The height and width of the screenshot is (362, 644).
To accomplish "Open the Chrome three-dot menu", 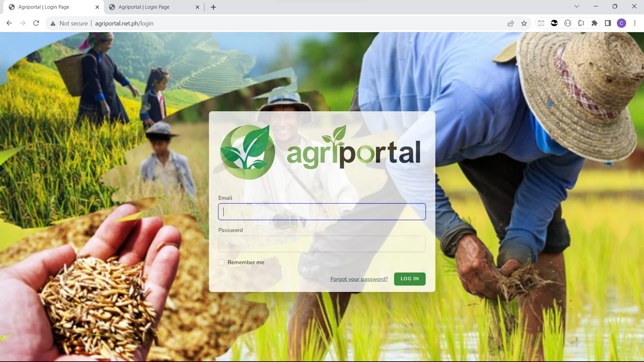I will [x=635, y=23].
